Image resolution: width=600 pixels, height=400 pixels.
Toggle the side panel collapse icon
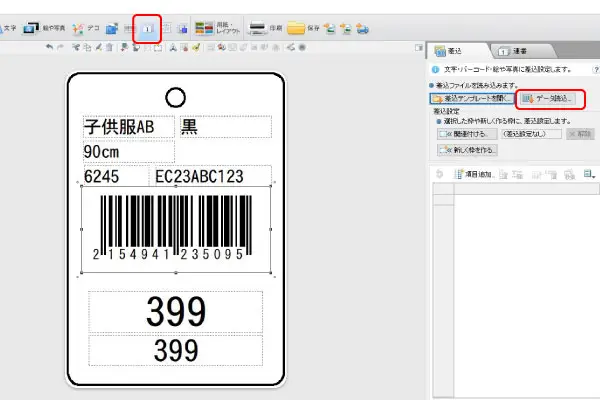click(419, 48)
